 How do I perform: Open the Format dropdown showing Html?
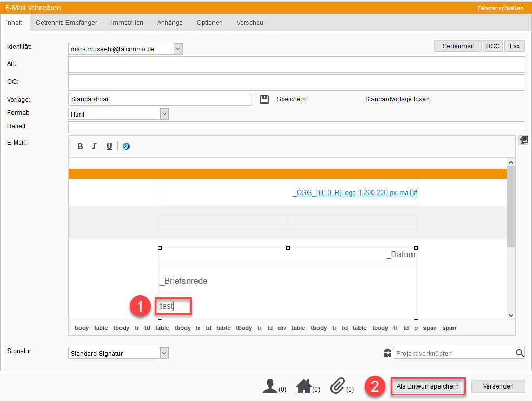pyautogui.click(x=164, y=113)
